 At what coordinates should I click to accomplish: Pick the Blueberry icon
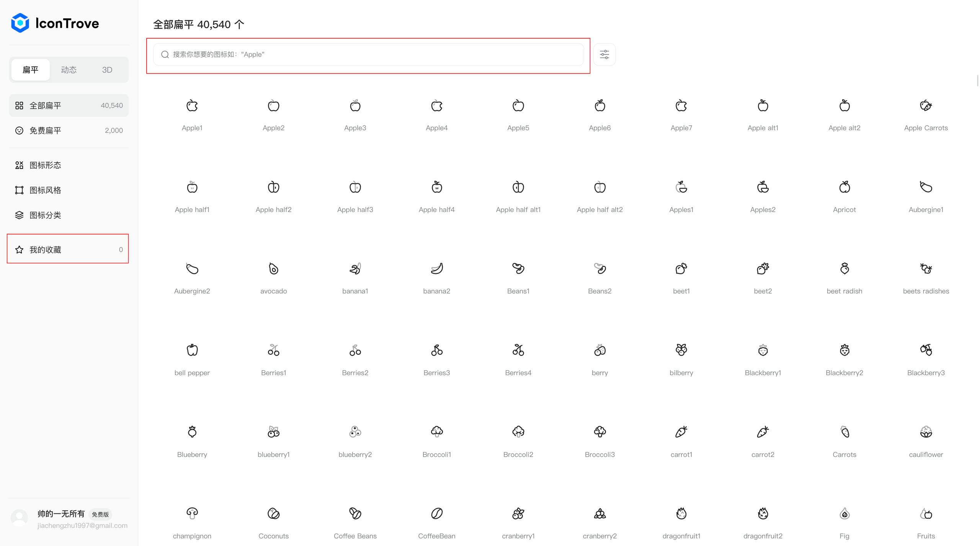tap(192, 432)
